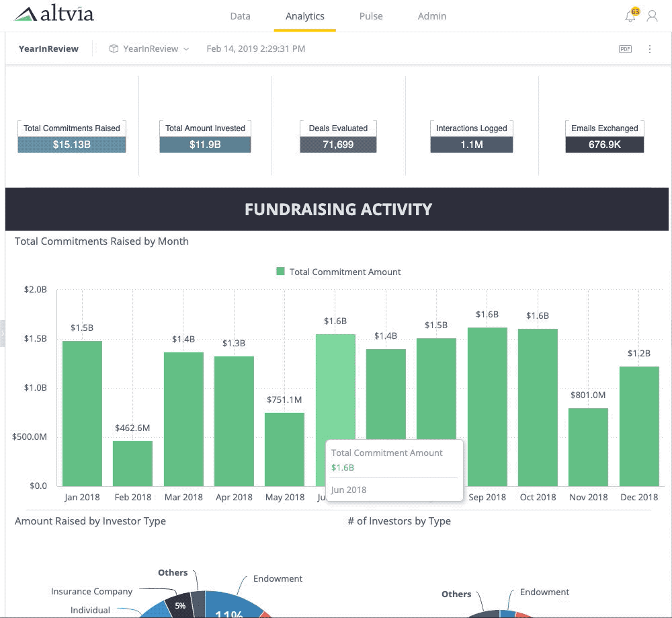Click the Amount Raised by Investor Type title
Image resolution: width=672 pixels, height=618 pixels.
click(x=90, y=521)
